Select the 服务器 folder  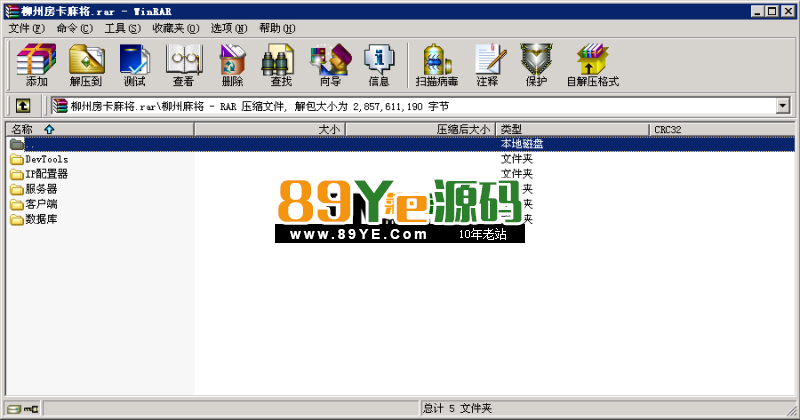click(34, 189)
